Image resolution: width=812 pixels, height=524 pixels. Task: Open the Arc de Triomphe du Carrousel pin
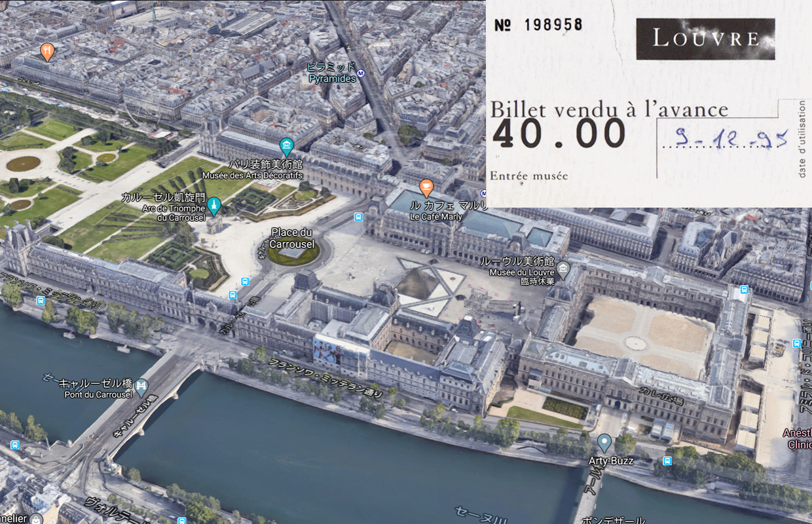213,206
